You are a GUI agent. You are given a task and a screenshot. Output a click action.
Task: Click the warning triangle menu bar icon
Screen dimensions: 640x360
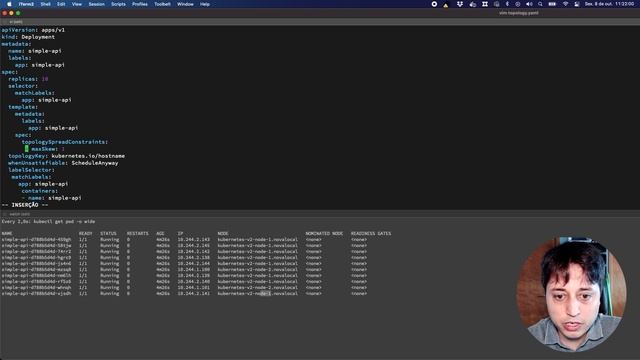tap(446, 4)
